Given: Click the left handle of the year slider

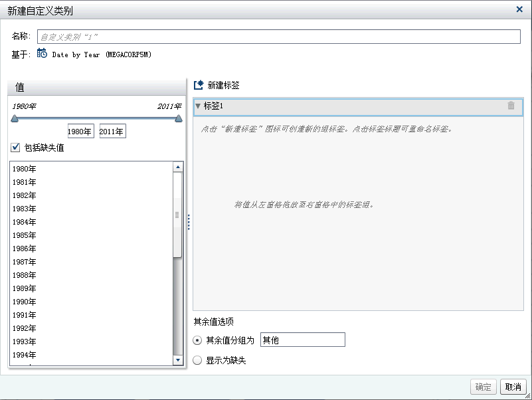Looking at the screenshot, I should point(13,118).
